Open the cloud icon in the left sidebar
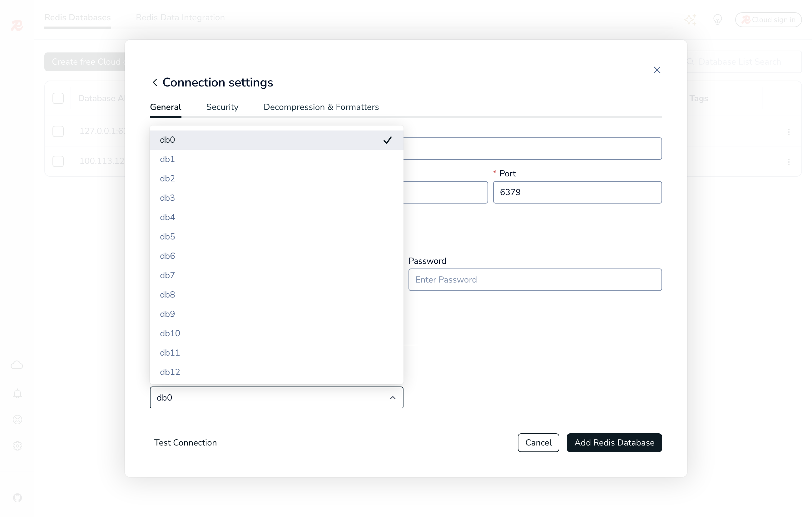Viewport: 812px width, 517px height. (17, 365)
